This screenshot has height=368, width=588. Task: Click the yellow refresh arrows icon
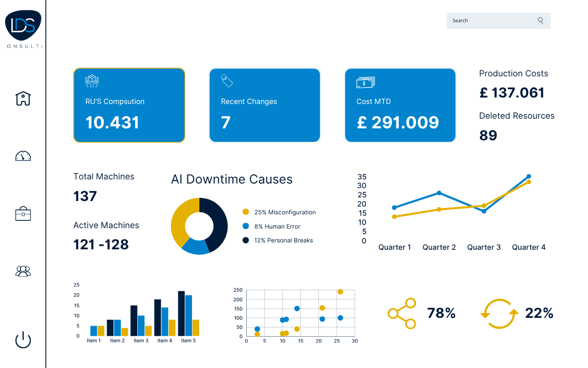[x=499, y=314]
